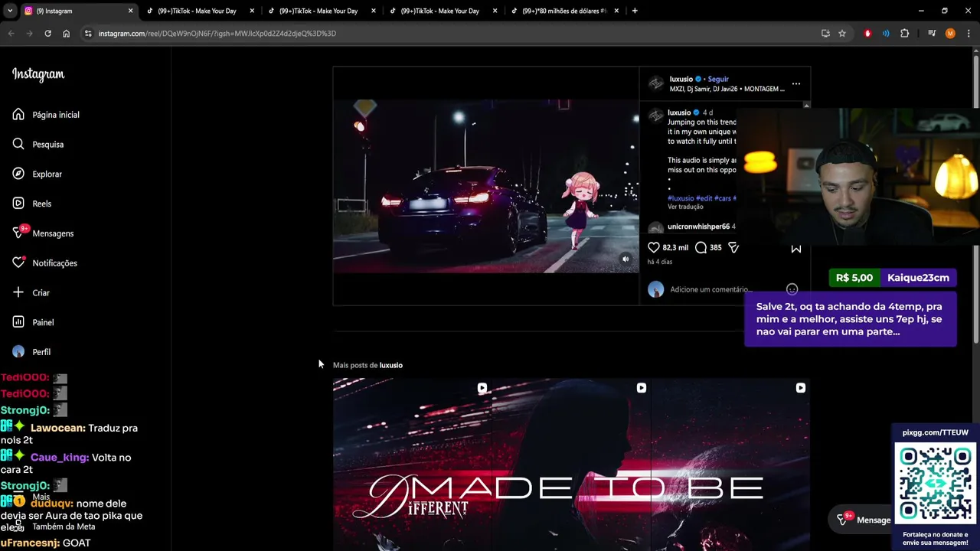Image resolution: width=980 pixels, height=551 pixels.
Task: Like the reel with heart icon
Action: pyautogui.click(x=654, y=247)
